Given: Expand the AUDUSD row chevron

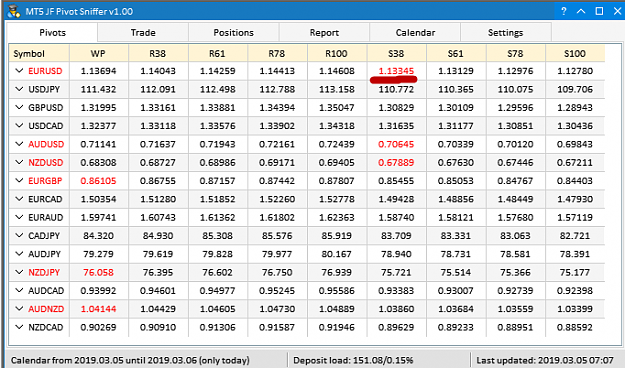Looking at the screenshot, I should point(19,144).
